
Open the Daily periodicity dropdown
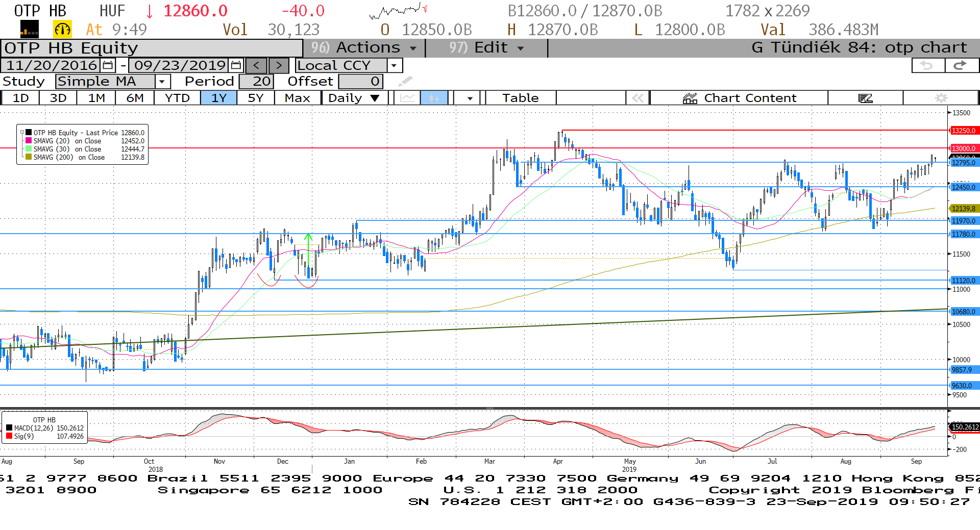pyautogui.click(x=354, y=98)
